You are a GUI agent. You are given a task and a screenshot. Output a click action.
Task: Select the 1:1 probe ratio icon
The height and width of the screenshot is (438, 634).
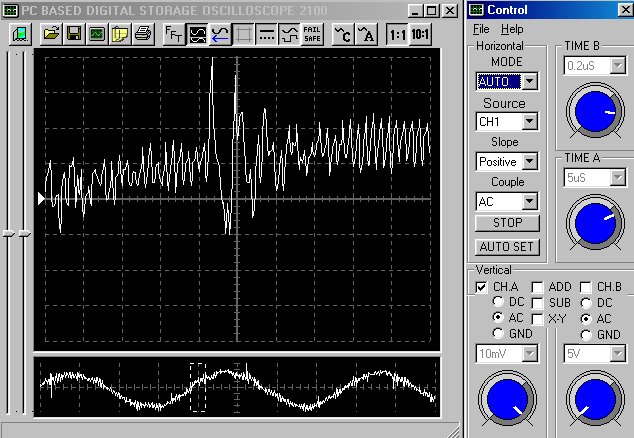point(397,33)
